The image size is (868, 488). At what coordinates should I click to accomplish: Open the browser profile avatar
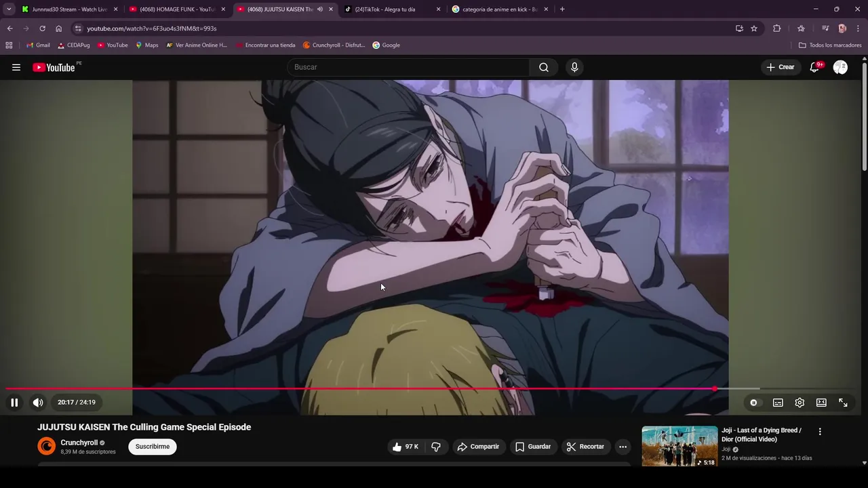[x=842, y=28]
